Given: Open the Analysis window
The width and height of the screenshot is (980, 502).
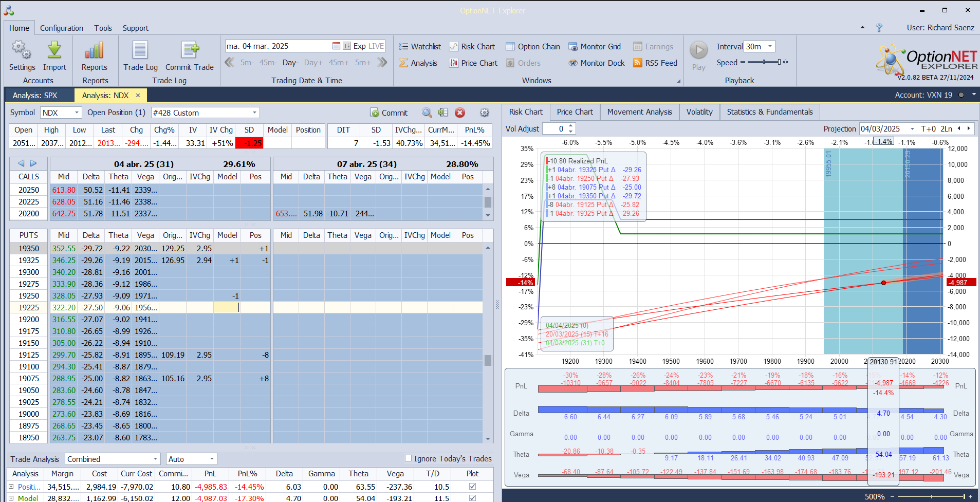Looking at the screenshot, I should [x=418, y=63].
